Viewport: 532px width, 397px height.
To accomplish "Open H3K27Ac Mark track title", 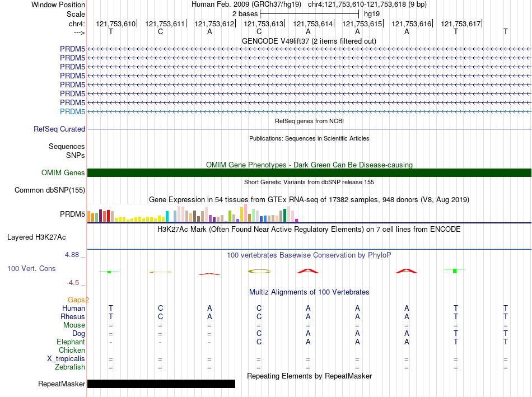I will click(x=309, y=230).
